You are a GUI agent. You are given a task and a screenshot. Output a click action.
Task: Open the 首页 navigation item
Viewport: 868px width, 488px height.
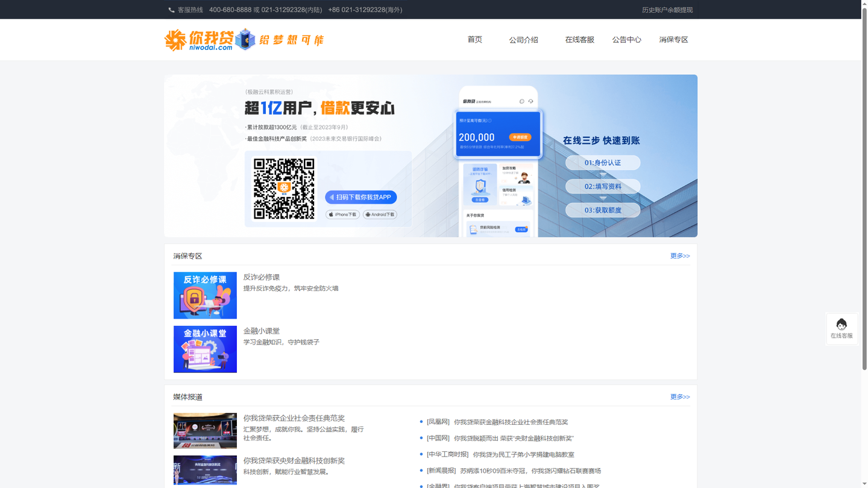click(x=475, y=40)
